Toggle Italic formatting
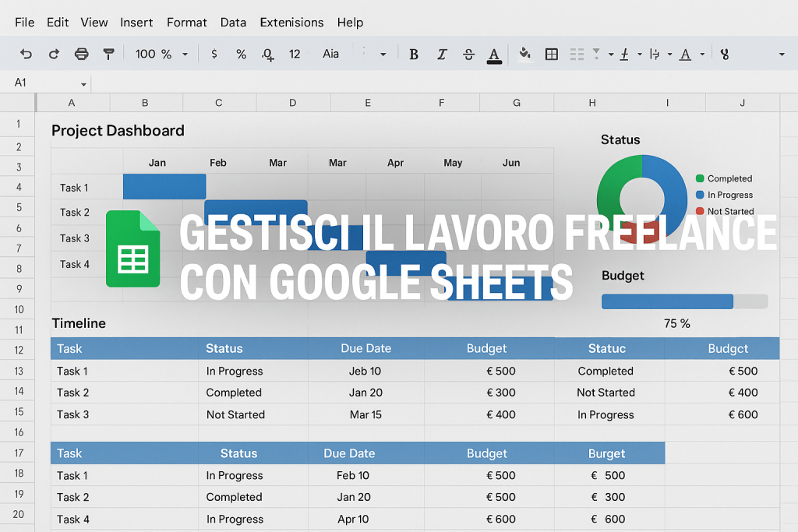Viewport: 798px width, 532px height. [x=441, y=55]
